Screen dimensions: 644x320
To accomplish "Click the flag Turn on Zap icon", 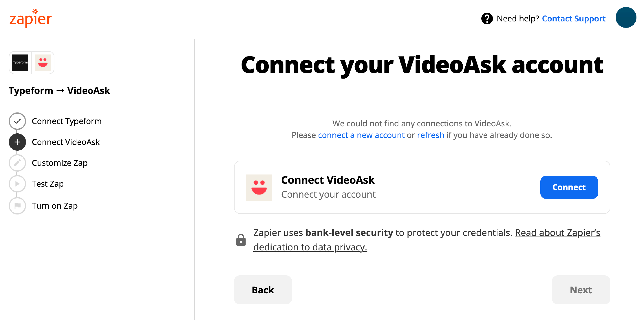I will pyautogui.click(x=17, y=206).
